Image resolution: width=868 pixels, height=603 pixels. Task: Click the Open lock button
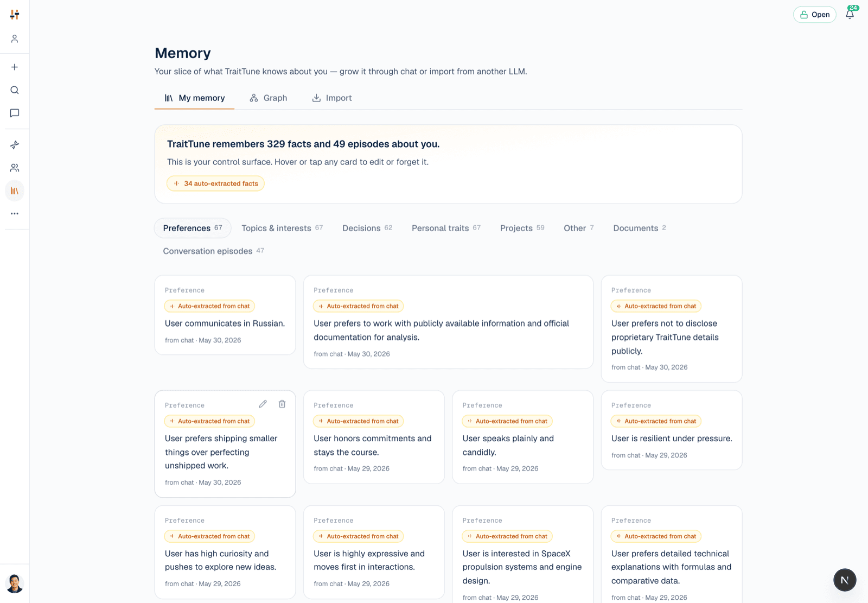(x=815, y=15)
